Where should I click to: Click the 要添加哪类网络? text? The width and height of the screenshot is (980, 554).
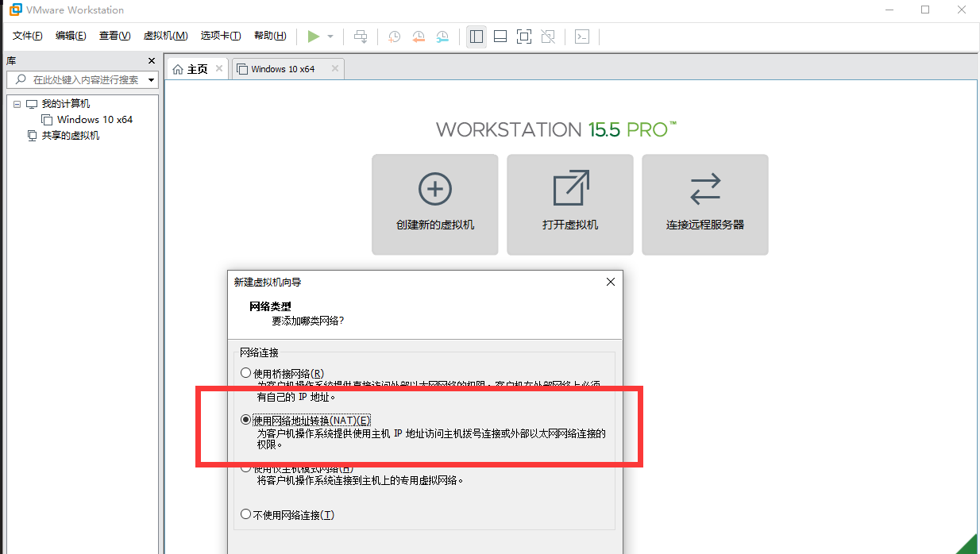point(307,321)
